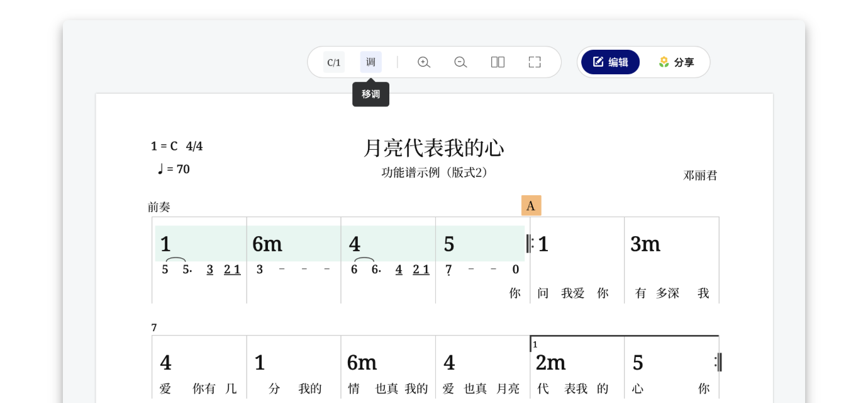Click the lyric 代 表我 的
Image resolution: width=868 pixels, height=403 pixels.
[573, 389]
